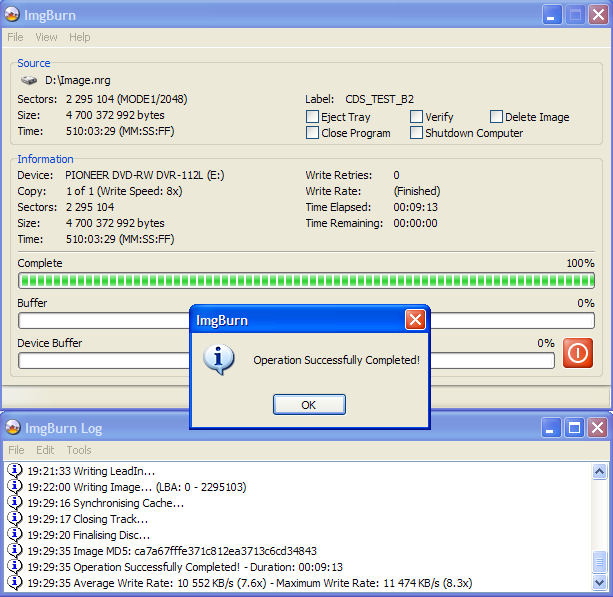Click info icon beside Finalising Disc entry
The width and height of the screenshot is (613, 597).
coord(14,534)
